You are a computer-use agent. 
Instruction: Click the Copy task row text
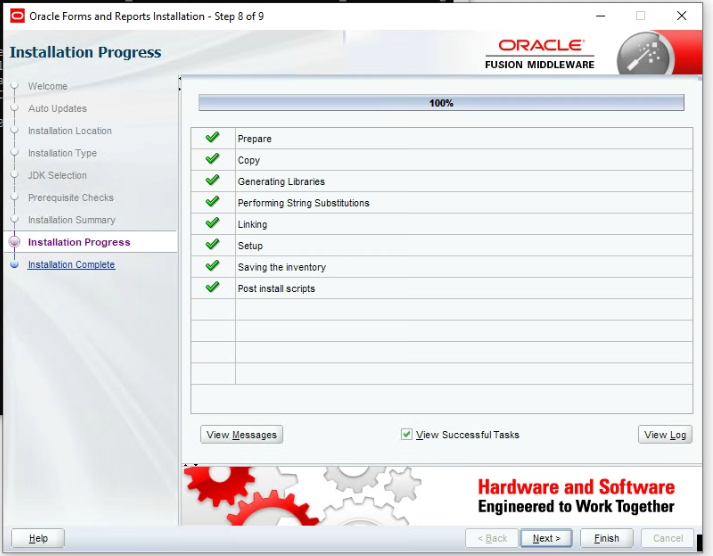coord(249,160)
